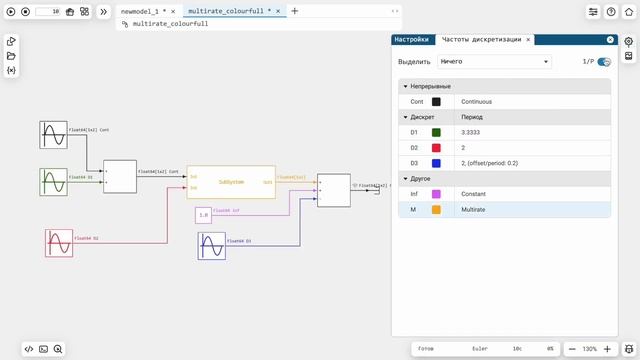Screen dimensions: 640x360
Task: Open help question mark icon
Action: point(611,12)
